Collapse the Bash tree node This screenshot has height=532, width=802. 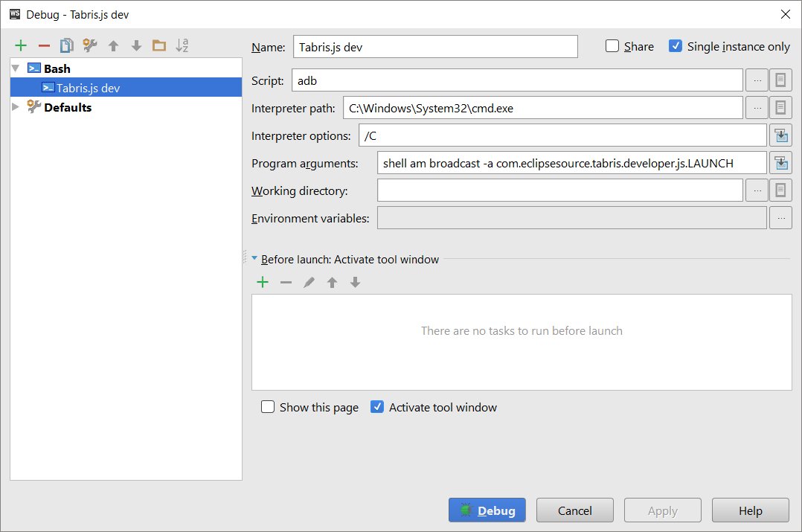coord(16,68)
